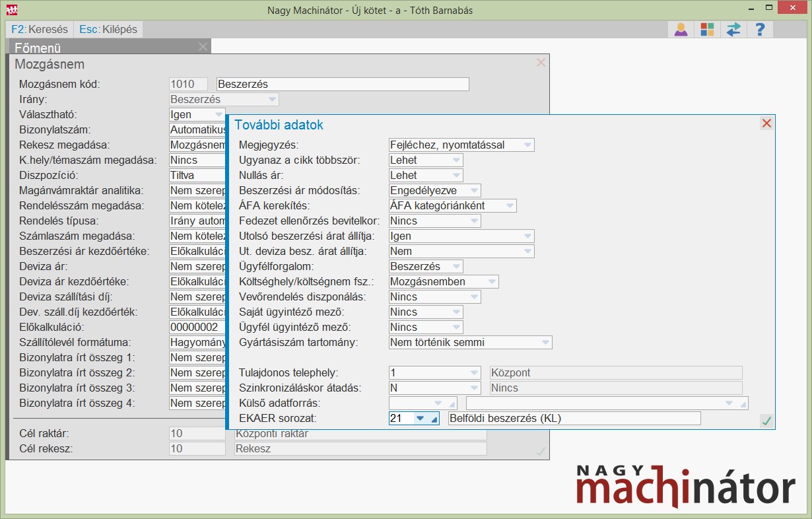812x519 pixels.
Task: Expand Gyártásiszám tartomány dropdown
Action: pos(545,343)
